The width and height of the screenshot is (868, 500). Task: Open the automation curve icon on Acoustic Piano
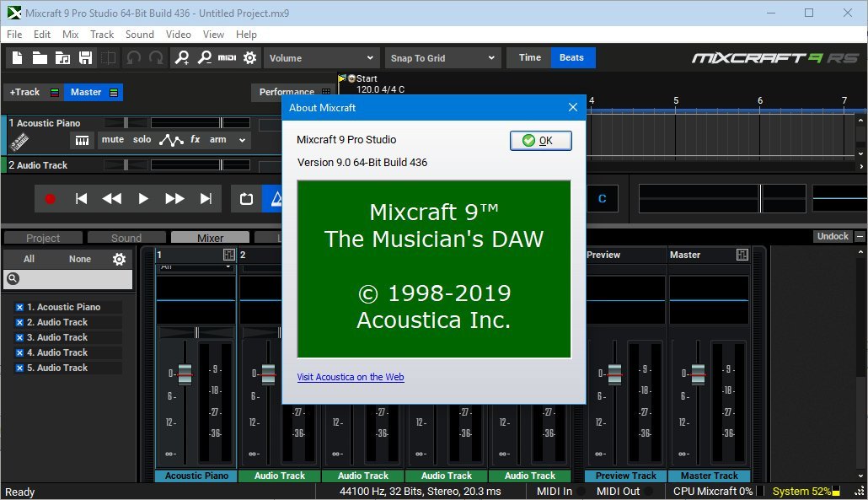pyautogui.click(x=173, y=139)
